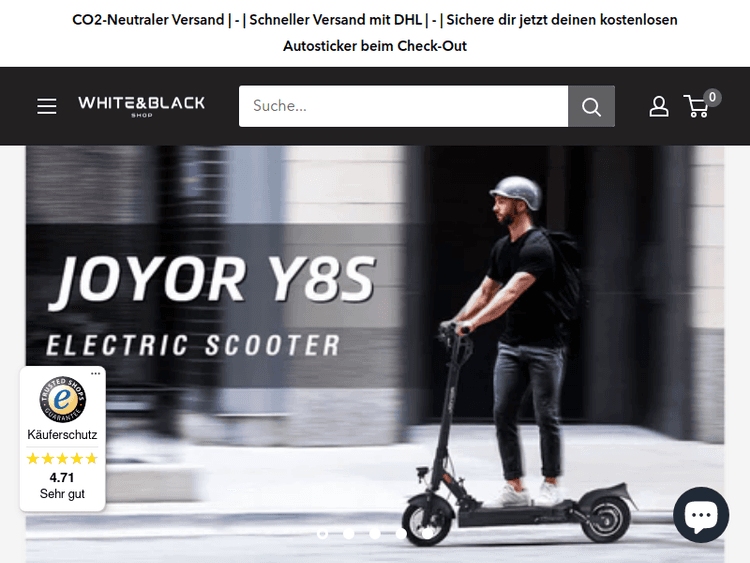Click the Käuferschutz label

(62, 435)
